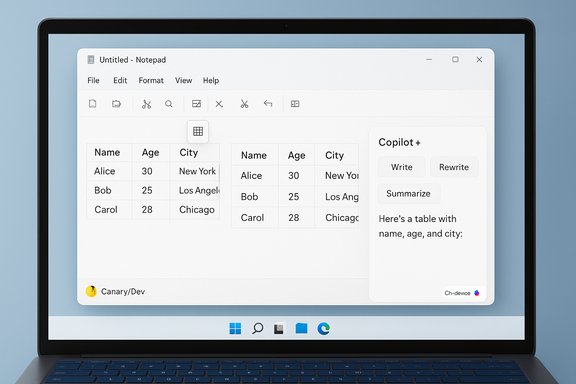576x384 pixels.
Task: Click the open file icon in toolbar
Action: (x=116, y=104)
